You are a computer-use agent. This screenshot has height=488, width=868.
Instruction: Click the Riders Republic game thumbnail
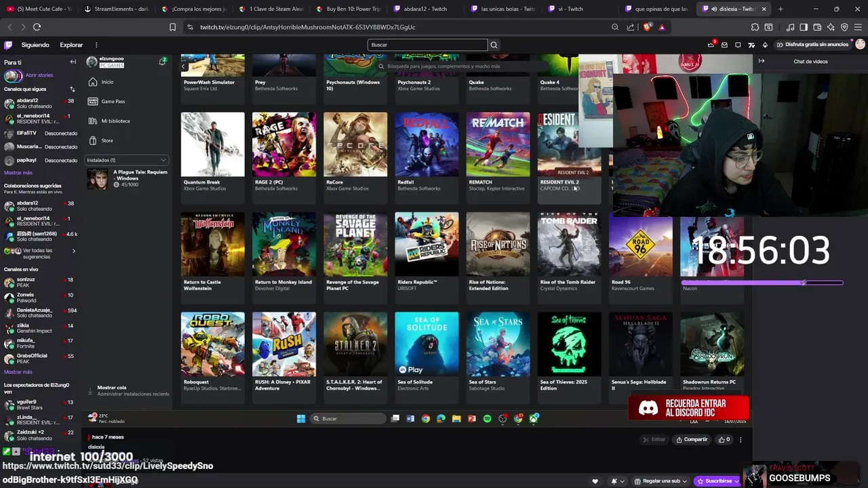point(427,245)
